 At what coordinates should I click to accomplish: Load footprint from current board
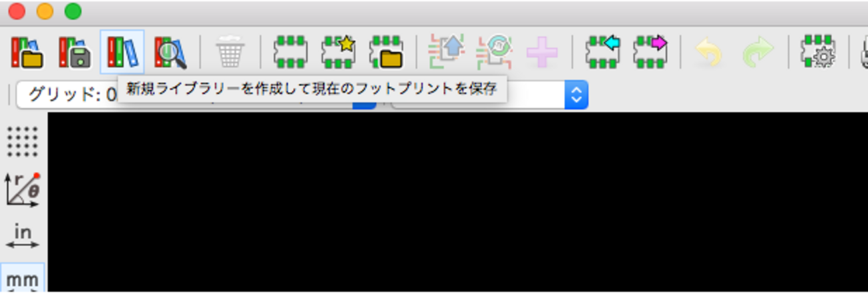point(447,52)
